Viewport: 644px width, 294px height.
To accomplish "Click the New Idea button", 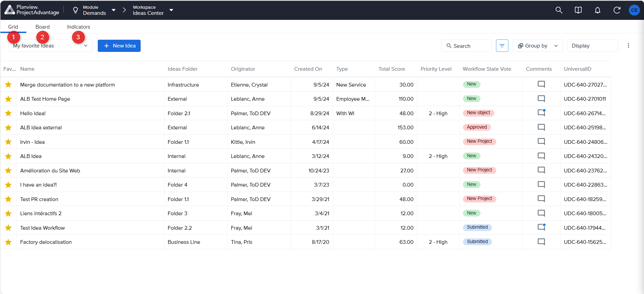I will 119,46.
